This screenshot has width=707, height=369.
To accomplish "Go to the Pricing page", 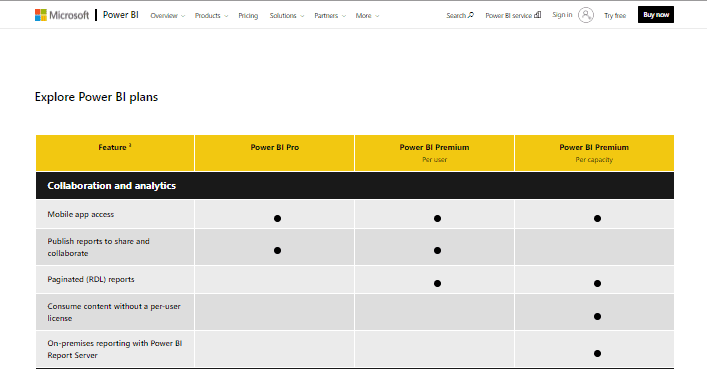I will (x=248, y=16).
